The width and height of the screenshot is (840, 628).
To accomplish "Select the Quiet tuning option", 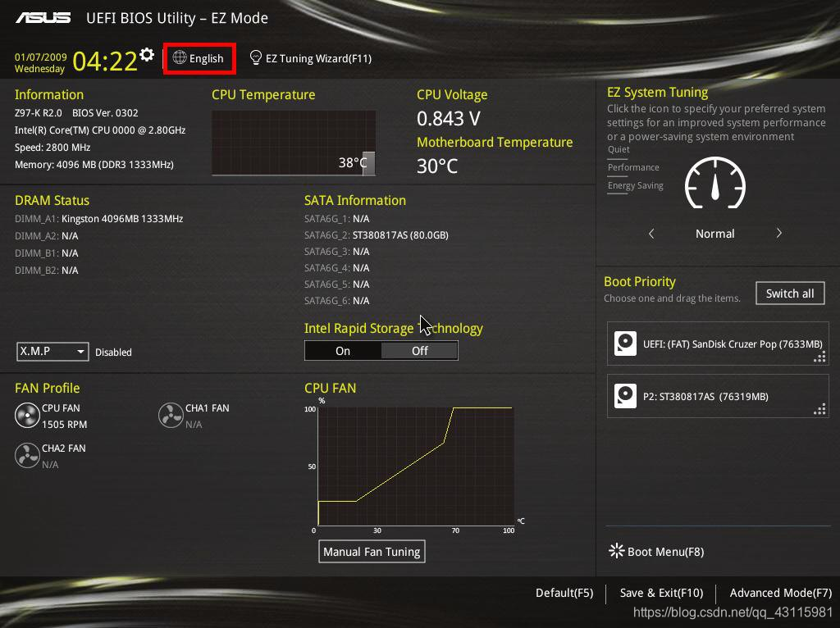I will [619, 149].
